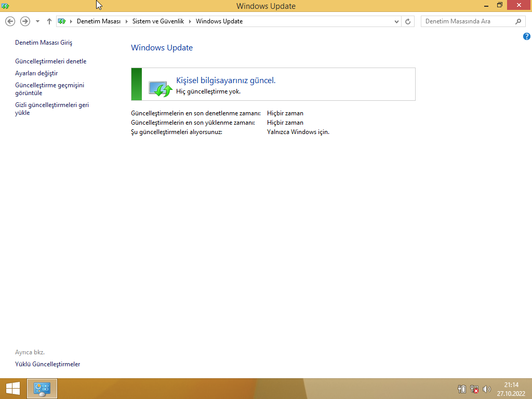Open the Start button in taskbar

tap(13, 389)
